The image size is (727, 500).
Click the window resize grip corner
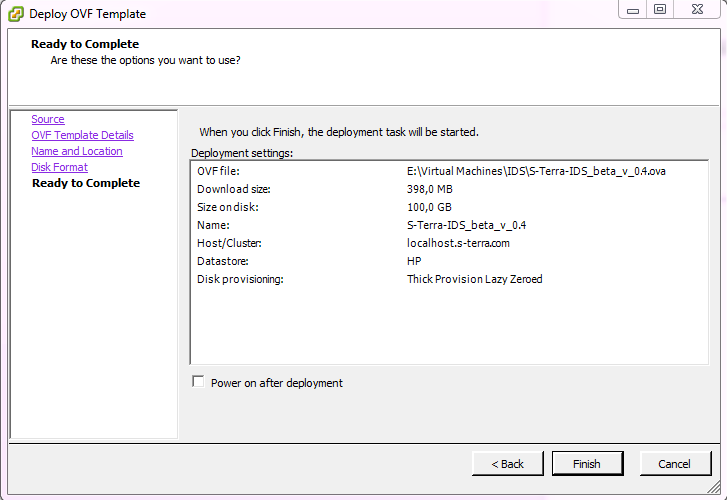click(714, 487)
